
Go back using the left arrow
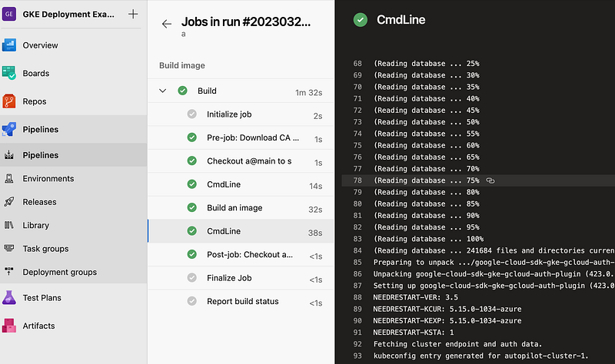167,24
